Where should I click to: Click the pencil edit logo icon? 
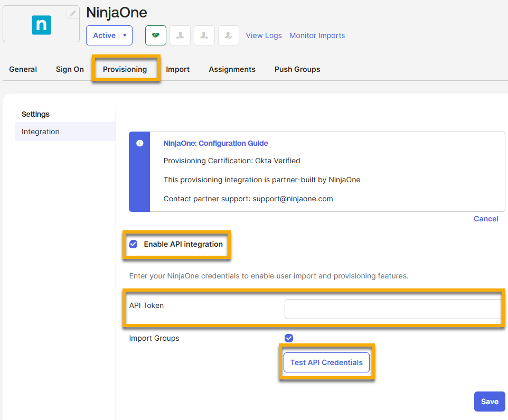coord(73,13)
